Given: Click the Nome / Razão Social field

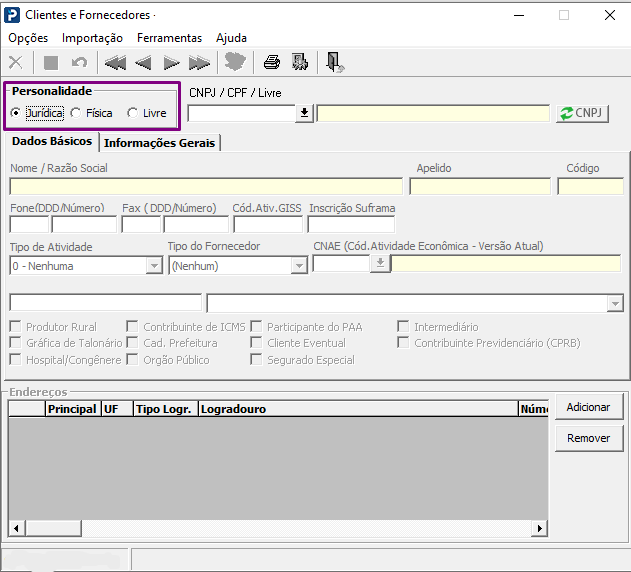Looking at the screenshot, I should point(206,186).
